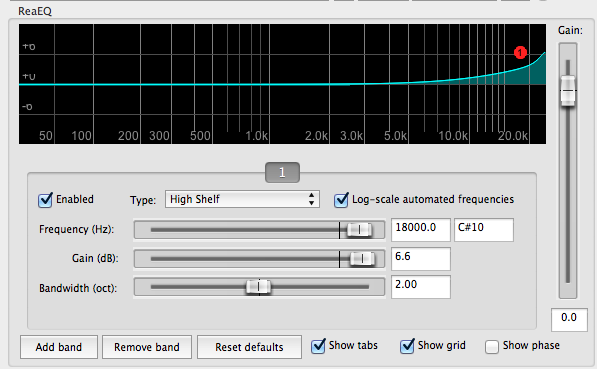The width and height of the screenshot is (597, 369).
Task: Click the Remove band button
Action: [147, 347]
